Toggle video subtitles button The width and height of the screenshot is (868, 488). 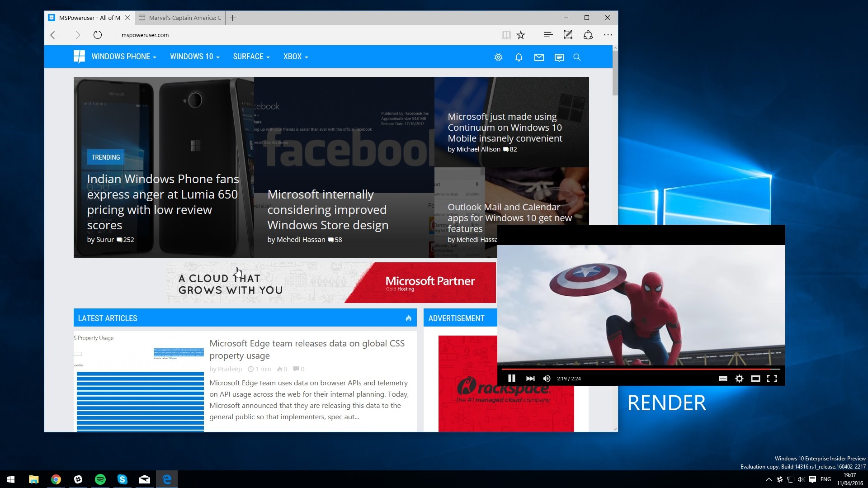(723, 379)
